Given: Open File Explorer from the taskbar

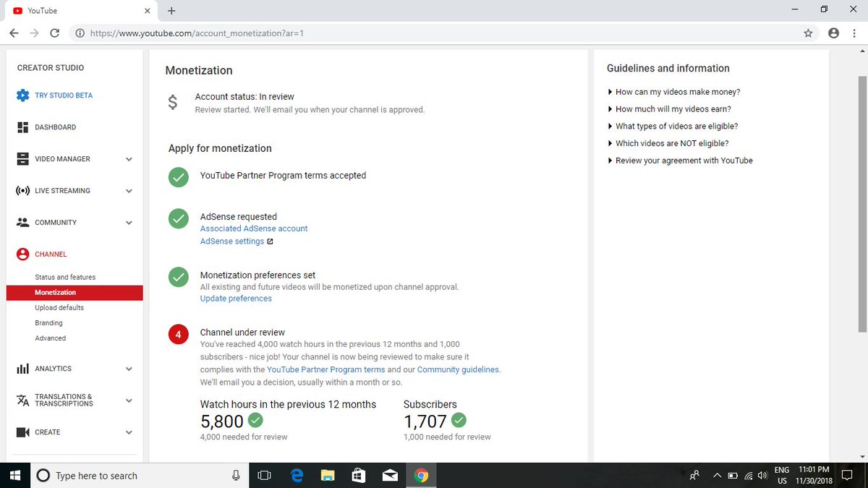Looking at the screenshot, I should click(x=328, y=476).
